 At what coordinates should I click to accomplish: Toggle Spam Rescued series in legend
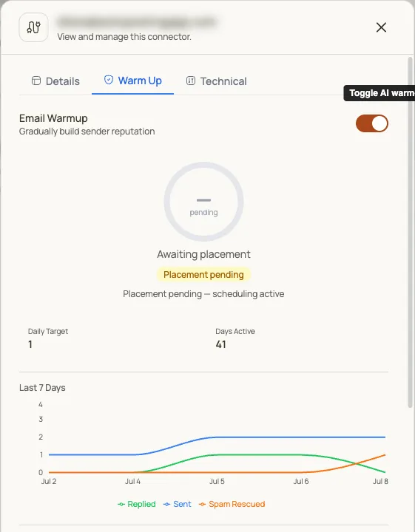[x=232, y=504]
